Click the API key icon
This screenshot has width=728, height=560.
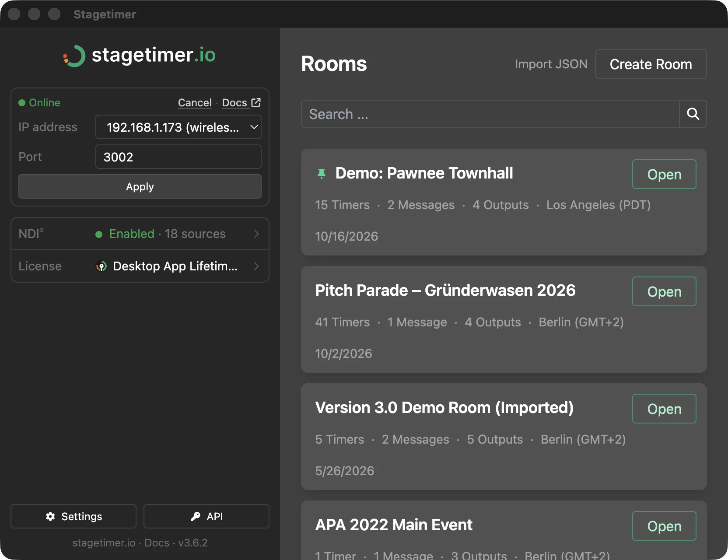tap(196, 516)
